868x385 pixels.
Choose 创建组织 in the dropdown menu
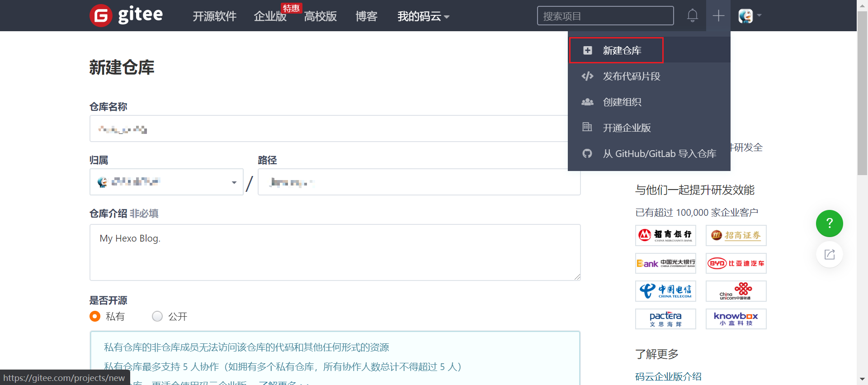(649, 102)
